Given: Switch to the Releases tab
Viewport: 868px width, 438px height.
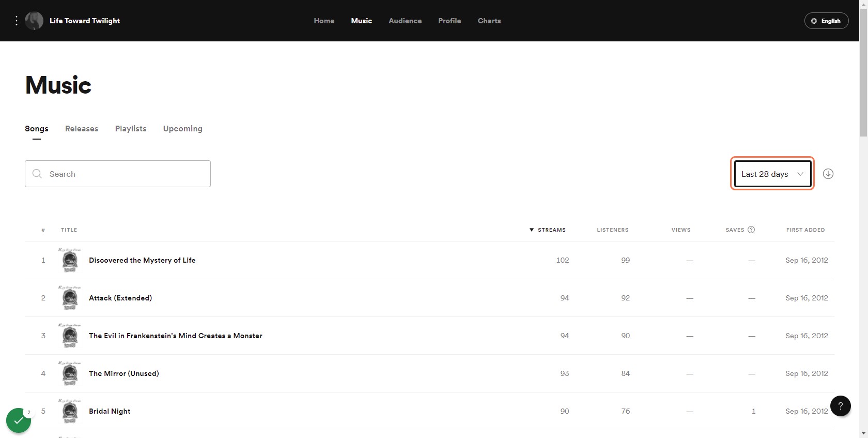Looking at the screenshot, I should [82, 128].
